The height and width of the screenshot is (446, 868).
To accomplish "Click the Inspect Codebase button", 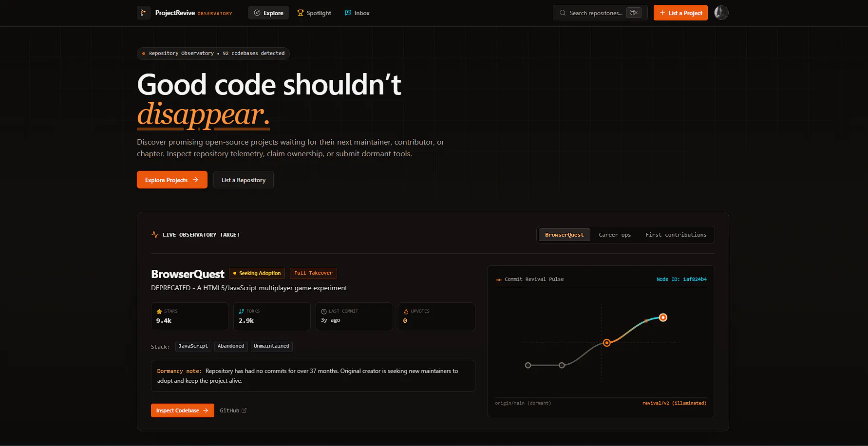I will (x=182, y=410).
